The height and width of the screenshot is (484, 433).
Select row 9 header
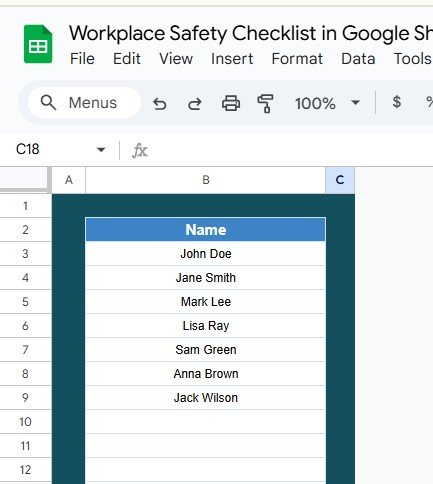(25, 398)
